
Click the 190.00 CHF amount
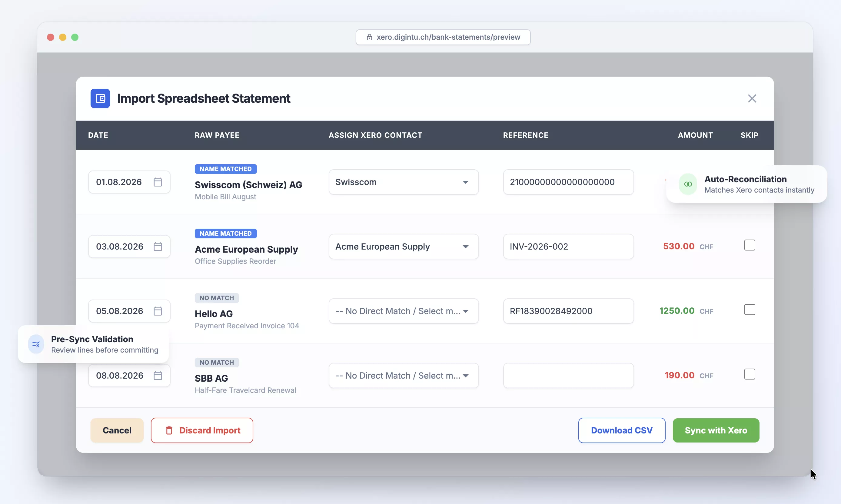[x=689, y=375]
